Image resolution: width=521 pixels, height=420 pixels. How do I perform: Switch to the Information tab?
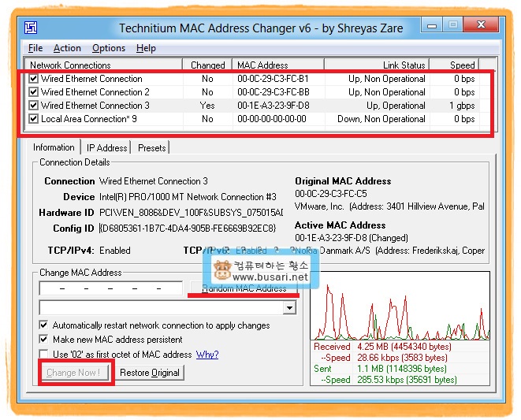click(54, 147)
